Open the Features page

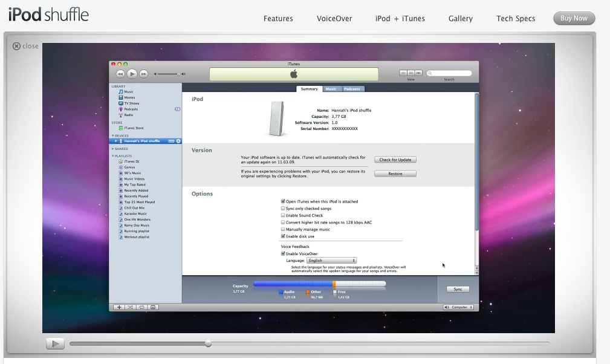click(278, 19)
